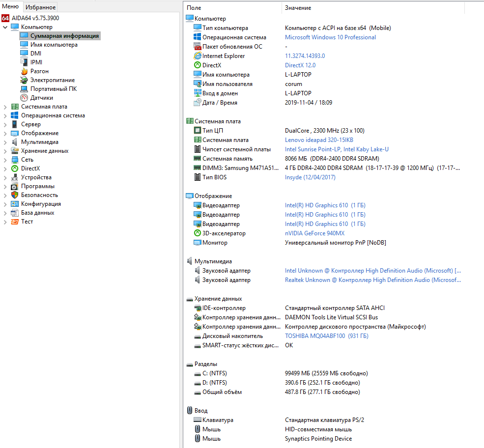The image size is (484, 448).
Task: Click the Тест benchmark icon in tree
Action: point(15,222)
